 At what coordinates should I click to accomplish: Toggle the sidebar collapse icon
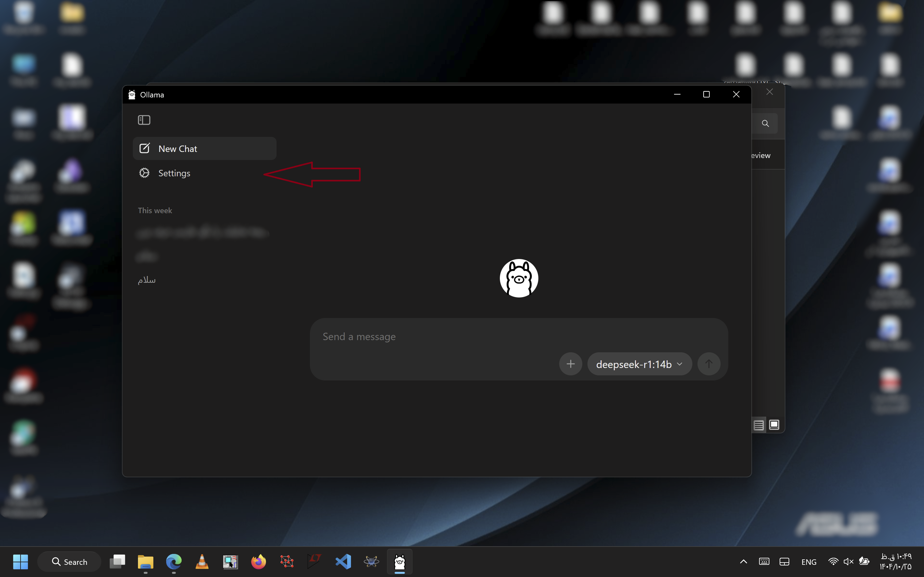click(x=144, y=120)
